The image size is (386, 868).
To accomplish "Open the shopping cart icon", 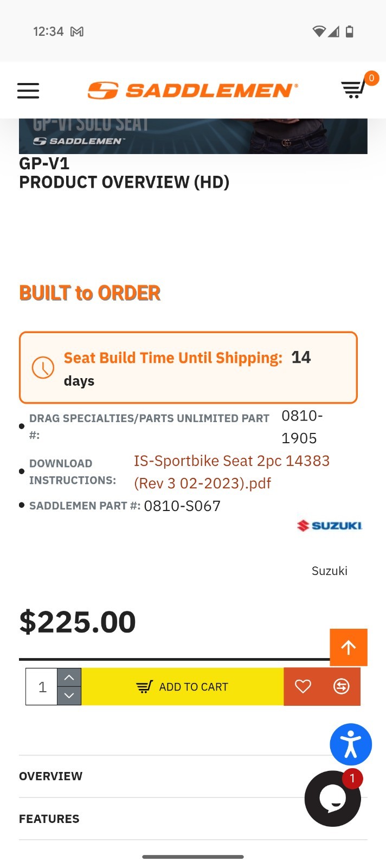I will (x=353, y=89).
